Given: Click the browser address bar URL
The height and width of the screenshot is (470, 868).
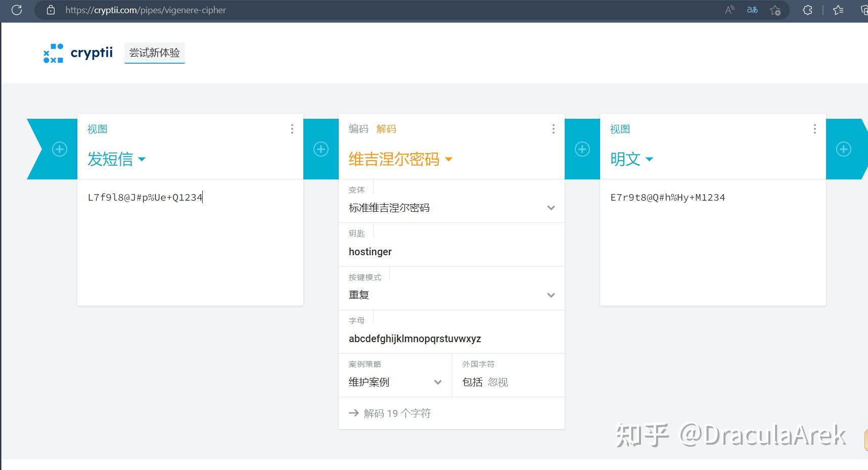Looking at the screenshot, I should [146, 10].
